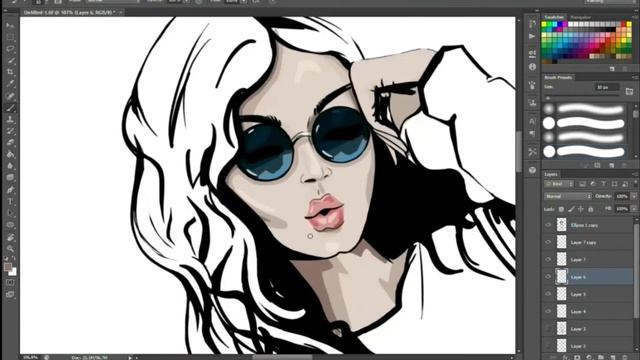This screenshot has height=360, width=640.
Task: Open the Brush Presets panel menu
Action: tap(635, 77)
